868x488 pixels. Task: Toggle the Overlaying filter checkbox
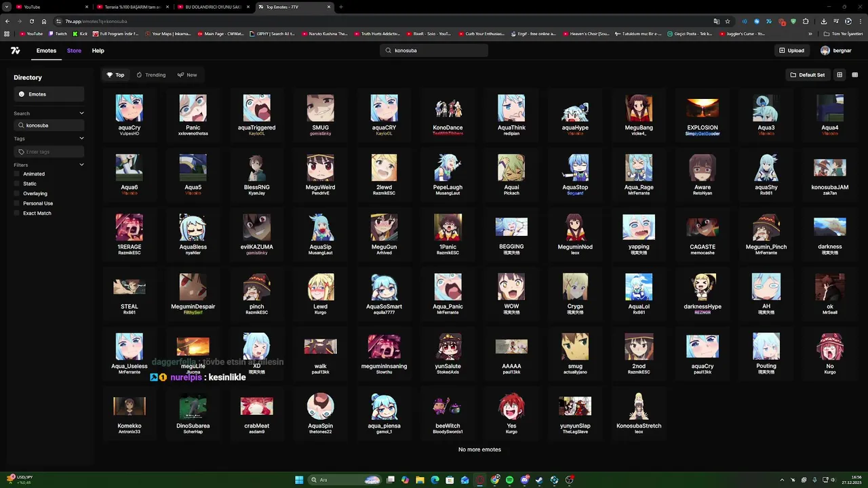(18, 194)
